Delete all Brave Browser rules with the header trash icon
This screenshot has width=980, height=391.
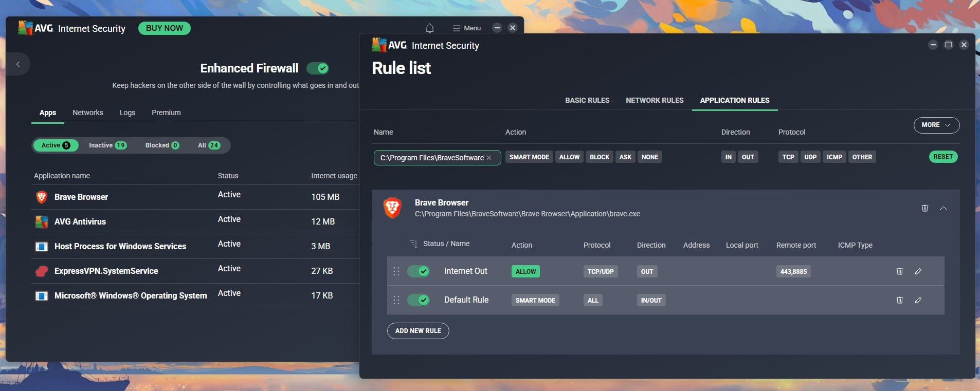[925, 208]
